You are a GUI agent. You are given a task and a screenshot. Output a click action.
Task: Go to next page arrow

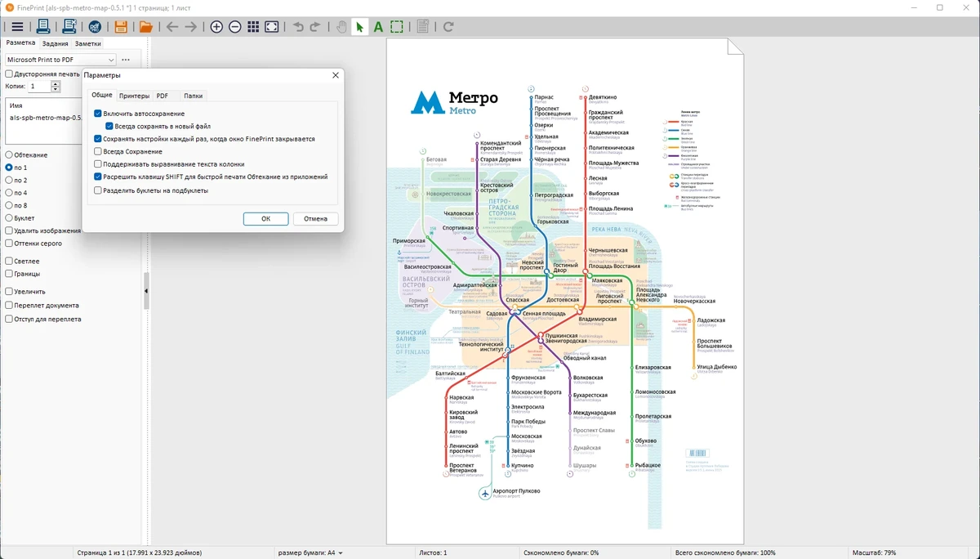[190, 27]
